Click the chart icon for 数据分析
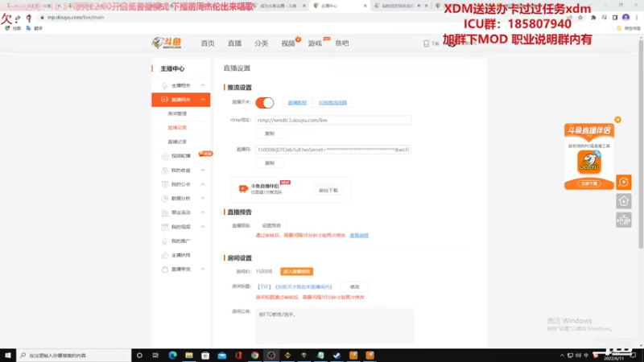Image resolution: width=644 pixels, height=362 pixels. [x=165, y=198]
